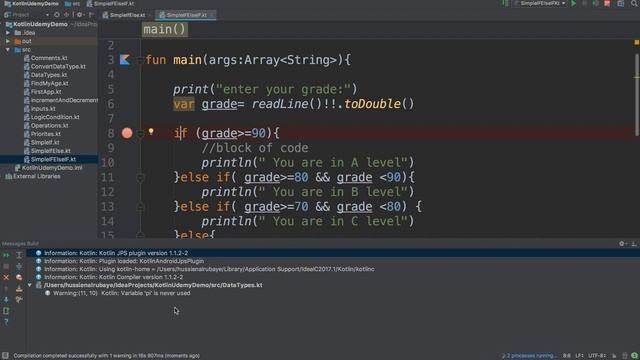Screen dimensions: 640x360
Task: Select the SimpleIfElseIf.kt editor tab
Action: (x=186, y=15)
